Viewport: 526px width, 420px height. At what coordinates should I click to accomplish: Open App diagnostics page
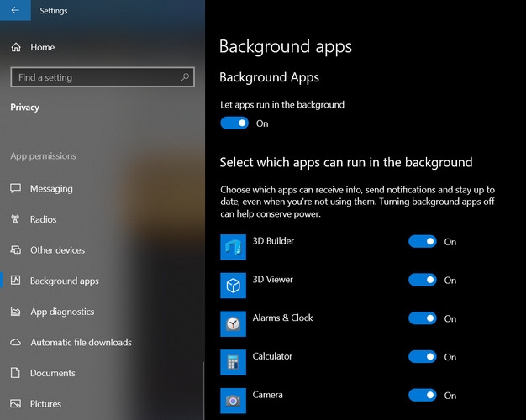tap(62, 312)
